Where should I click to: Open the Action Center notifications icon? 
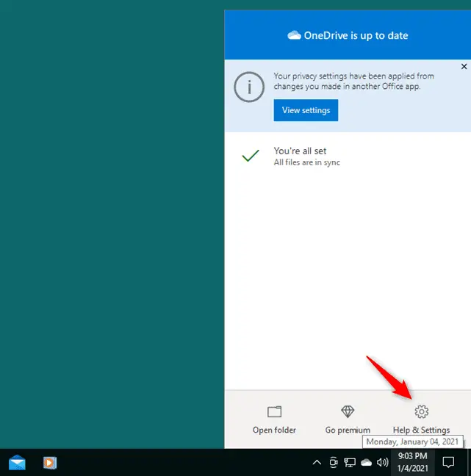click(448, 462)
